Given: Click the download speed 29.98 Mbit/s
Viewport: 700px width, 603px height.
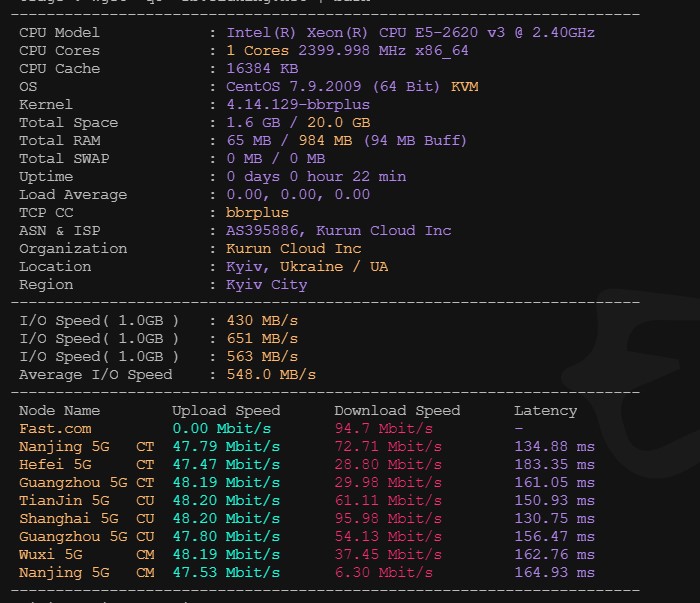Looking at the screenshot, I should click(388, 482).
